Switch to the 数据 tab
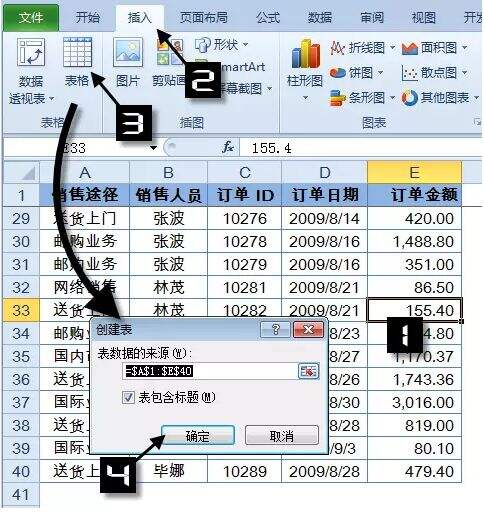 [x=320, y=17]
